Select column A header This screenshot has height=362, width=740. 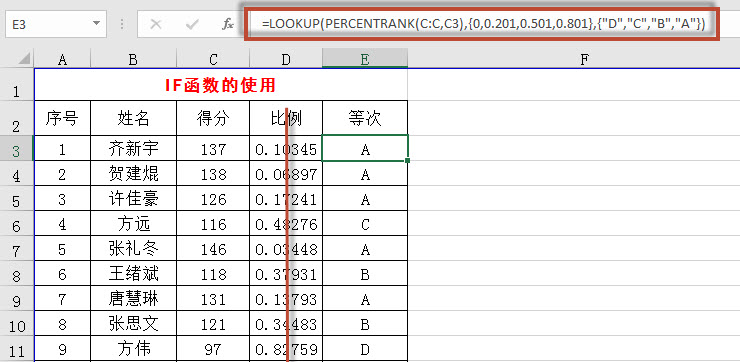(62, 59)
